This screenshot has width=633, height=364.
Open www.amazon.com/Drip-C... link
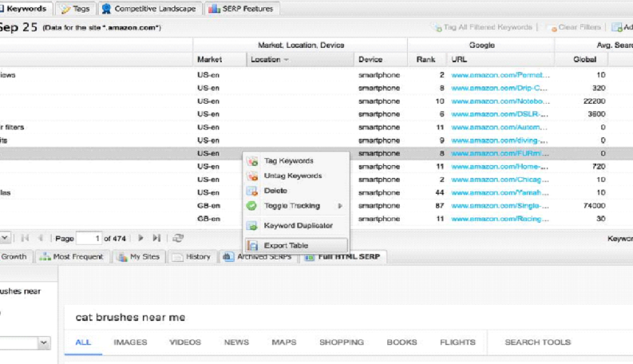click(x=500, y=88)
